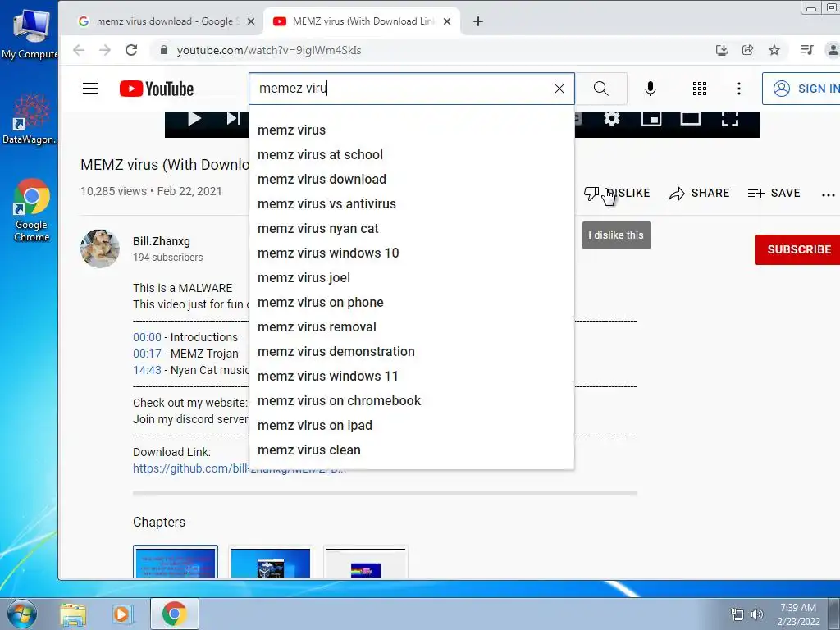Jump to the 14:43 Nyan Cat timestamp

click(147, 370)
